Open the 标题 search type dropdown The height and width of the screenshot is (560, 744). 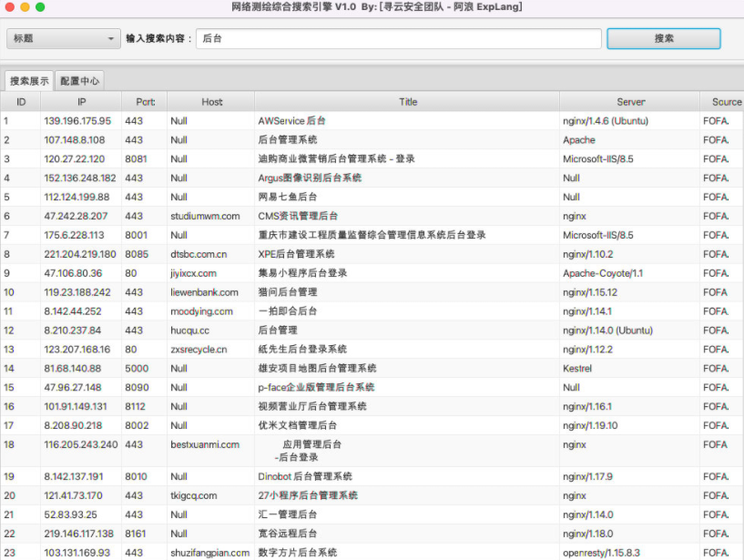click(63, 39)
